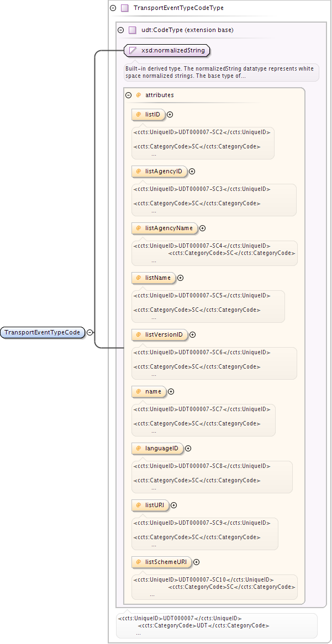
Task: Expand the listName attribute
Action: coord(181,278)
